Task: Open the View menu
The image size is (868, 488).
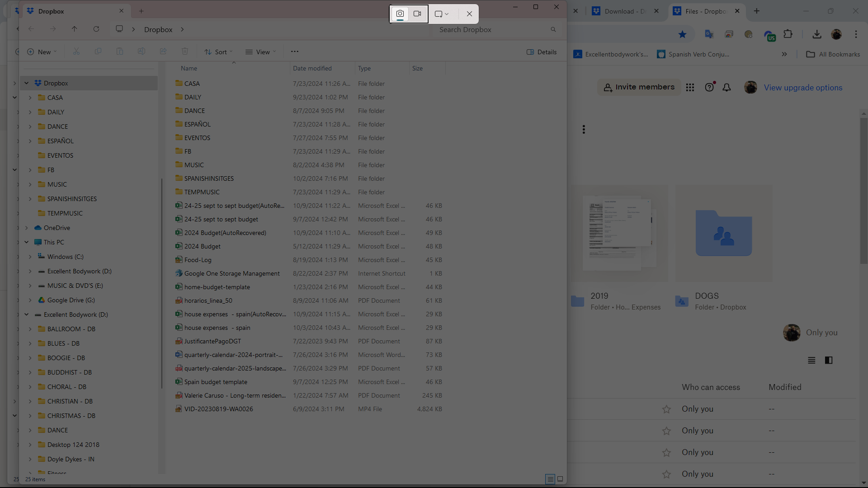Action: 261,52
